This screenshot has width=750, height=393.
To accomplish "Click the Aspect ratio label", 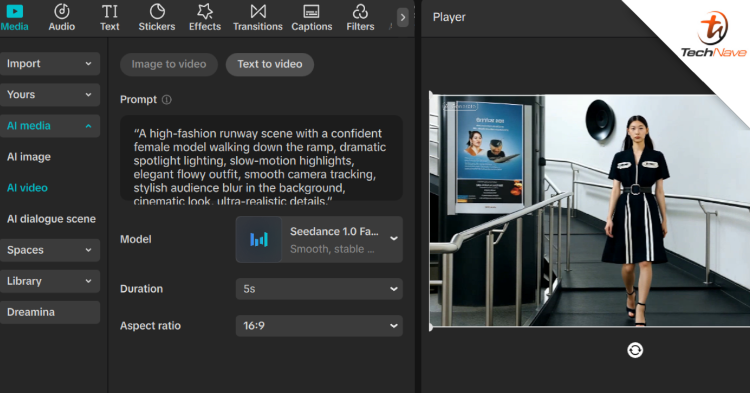I will 150,326.
